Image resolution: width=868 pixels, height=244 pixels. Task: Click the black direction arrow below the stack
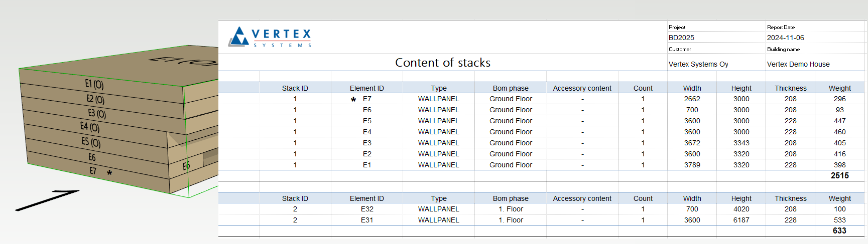48,200
